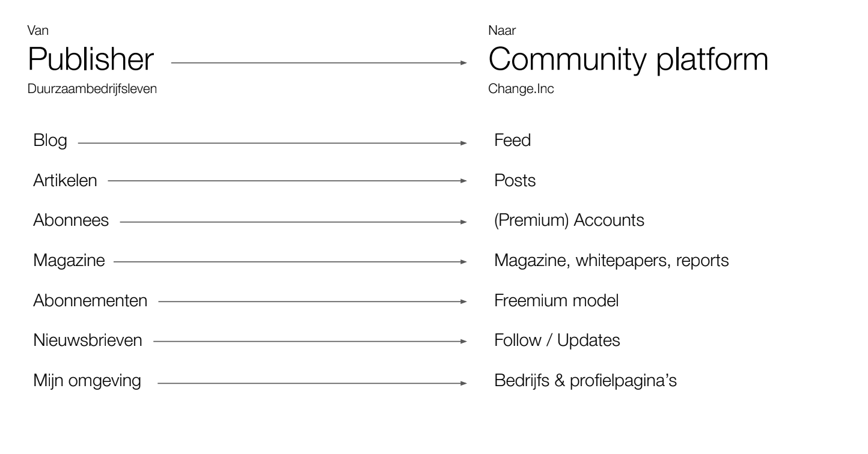Click the Feed label
868x454 pixels.
coord(512,141)
